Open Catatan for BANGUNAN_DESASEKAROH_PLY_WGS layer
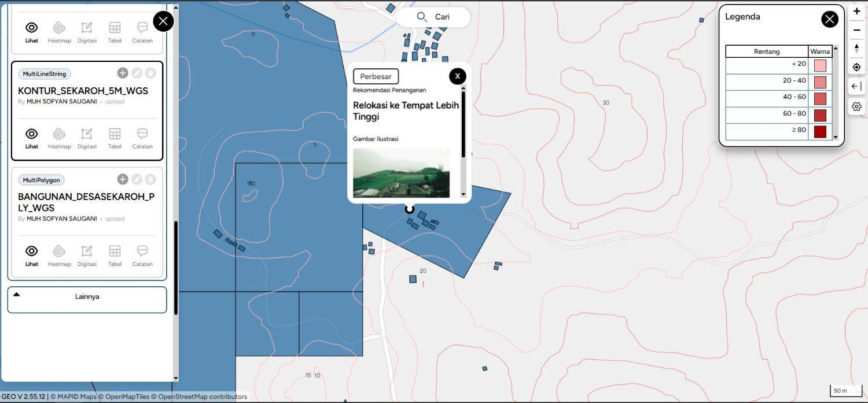This screenshot has width=868, height=403. pos(142,255)
